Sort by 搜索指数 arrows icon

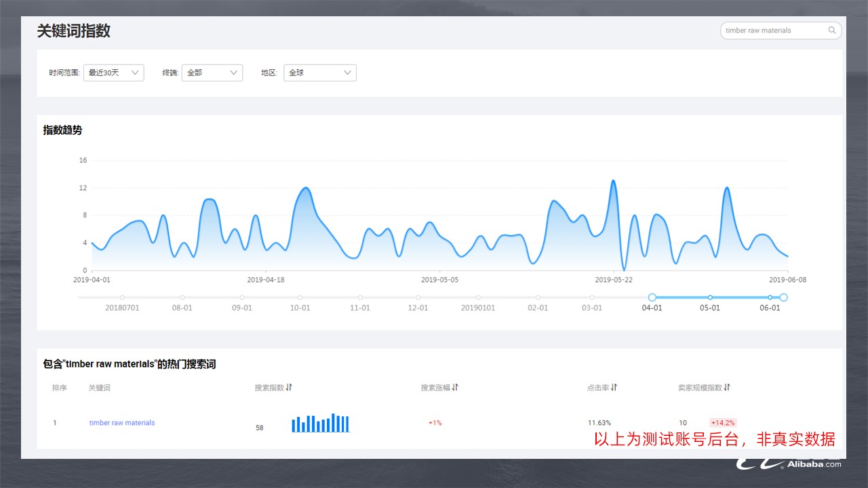click(x=289, y=388)
